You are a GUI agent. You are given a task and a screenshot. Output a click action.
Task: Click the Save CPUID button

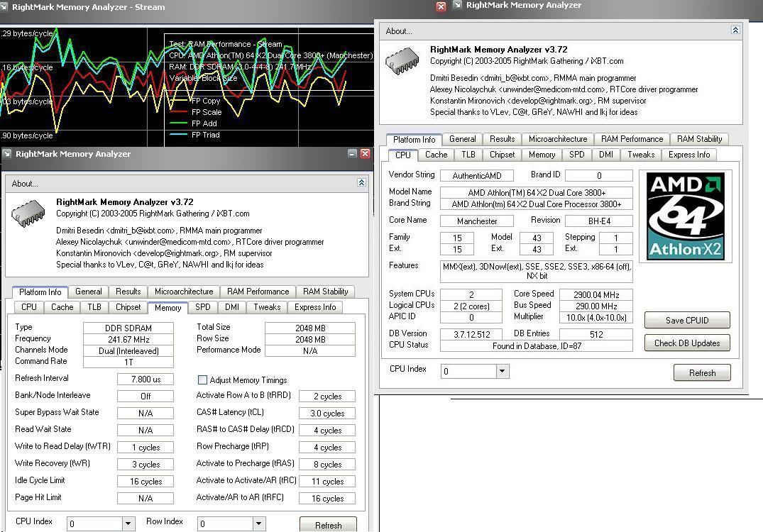(x=687, y=320)
